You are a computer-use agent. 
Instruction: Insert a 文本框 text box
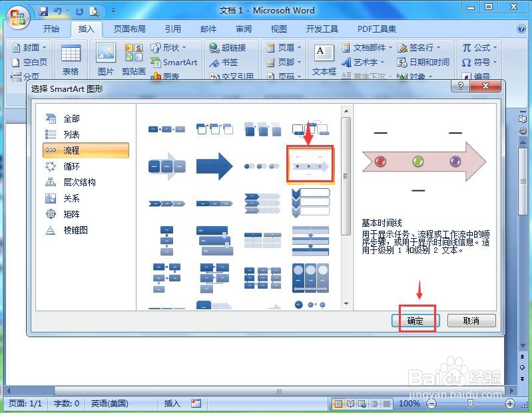pyautogui.click(x=324, y=60)
